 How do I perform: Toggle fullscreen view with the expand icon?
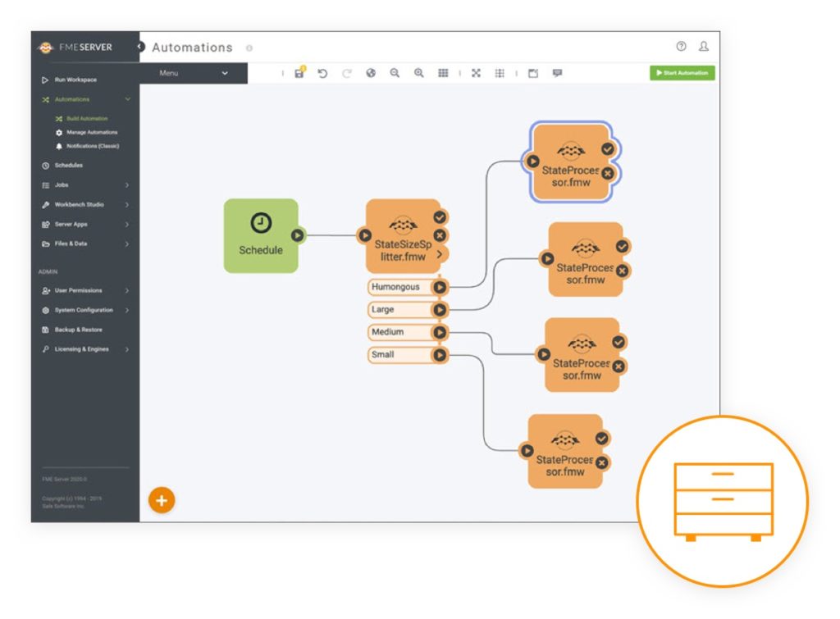click(477, 73)
